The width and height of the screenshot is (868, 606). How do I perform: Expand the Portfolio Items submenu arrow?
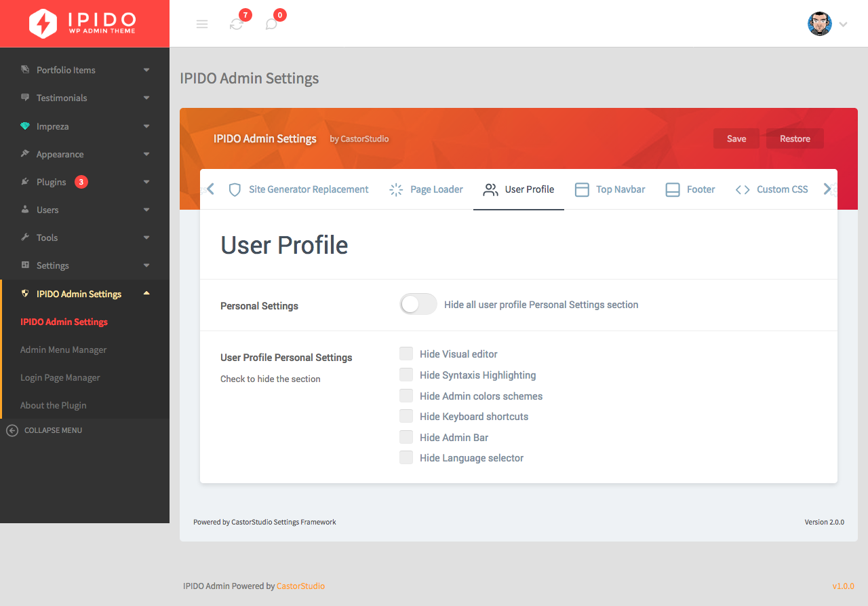coord(146,70)
